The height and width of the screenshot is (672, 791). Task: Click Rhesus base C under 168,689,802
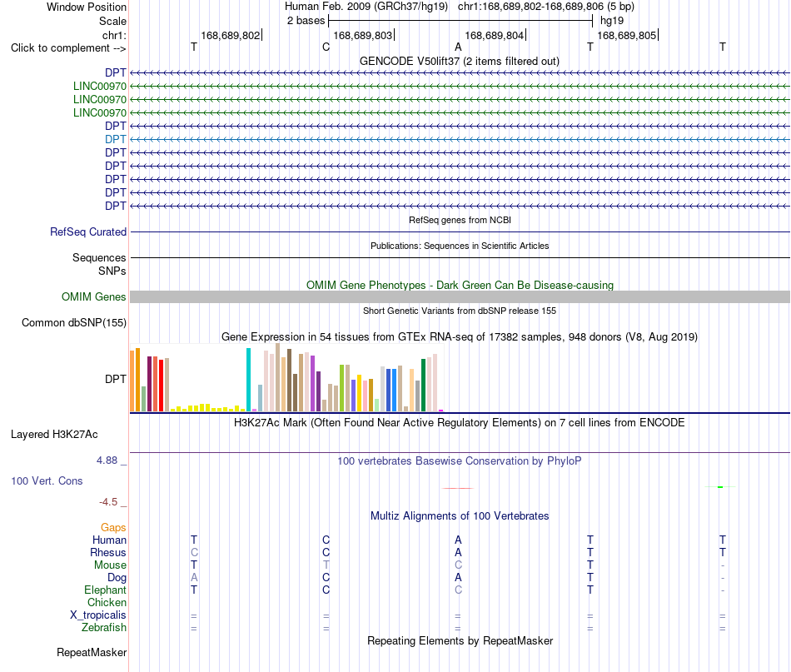194,552
